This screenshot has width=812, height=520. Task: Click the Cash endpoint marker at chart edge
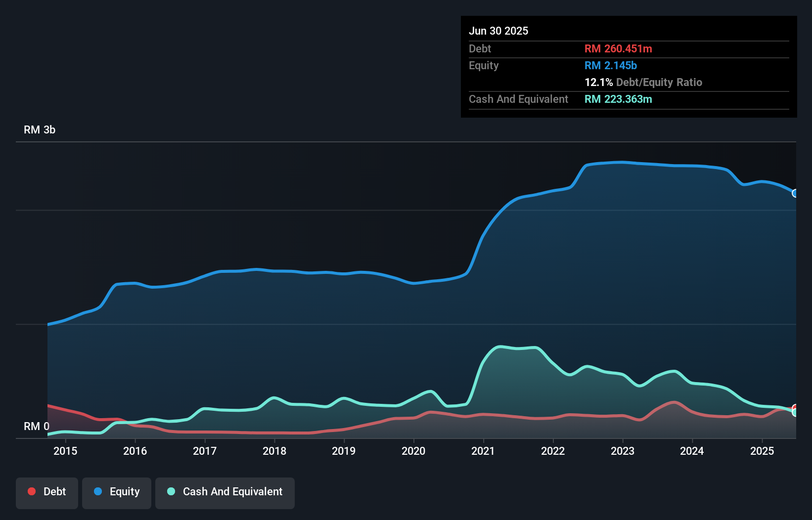795,412
